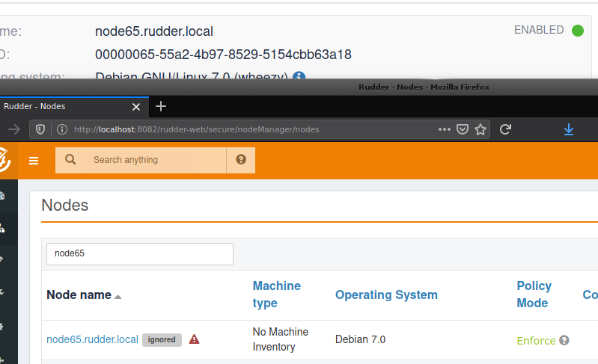Screen dimensions: 598x364
Task: Open Firefox downloads panel
Action: (x=569, y=129)
